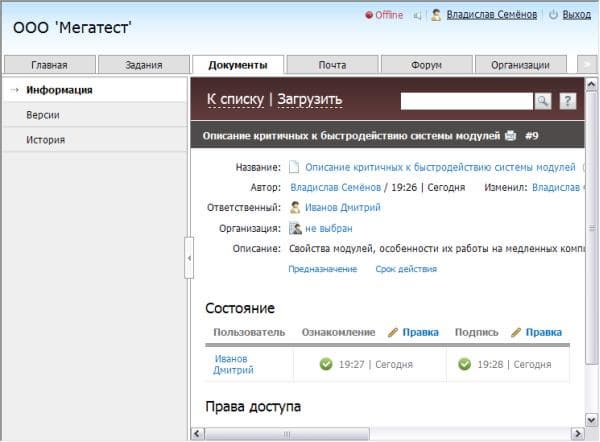Click the Ознакомление column header
600x442 pixels.
[338, 332]
